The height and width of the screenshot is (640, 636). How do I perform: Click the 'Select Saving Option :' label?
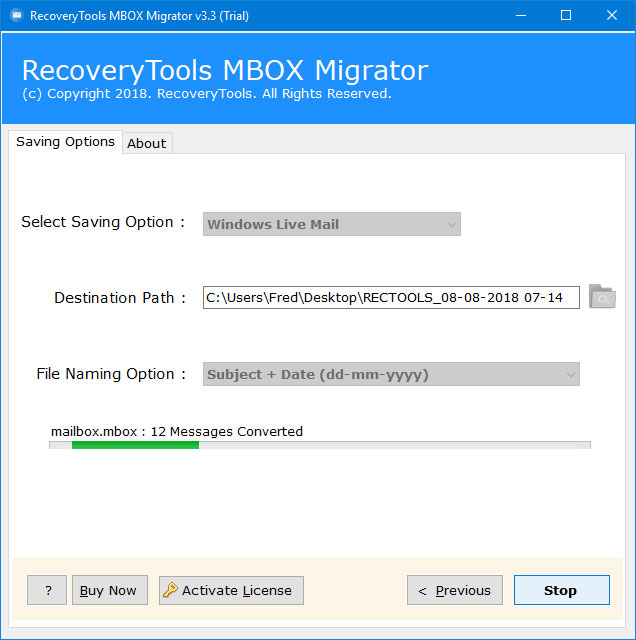pos(103,222)
